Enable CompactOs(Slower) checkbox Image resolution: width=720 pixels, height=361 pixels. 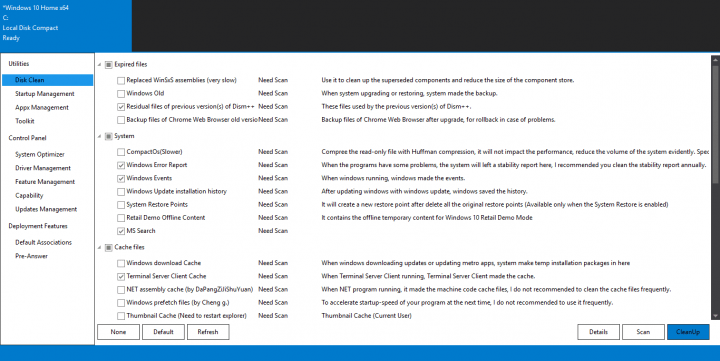[x=121, y=152]
